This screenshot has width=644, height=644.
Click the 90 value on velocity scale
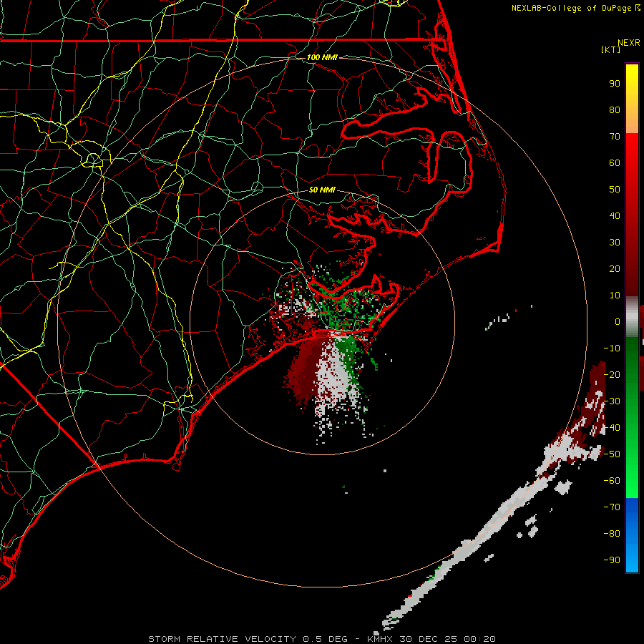pos(615,84)
